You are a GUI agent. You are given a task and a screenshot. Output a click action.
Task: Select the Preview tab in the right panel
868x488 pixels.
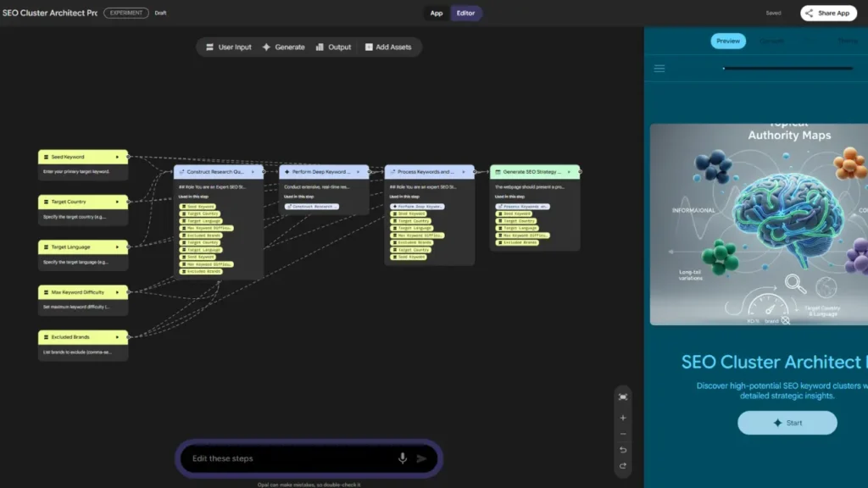[727, 41]
